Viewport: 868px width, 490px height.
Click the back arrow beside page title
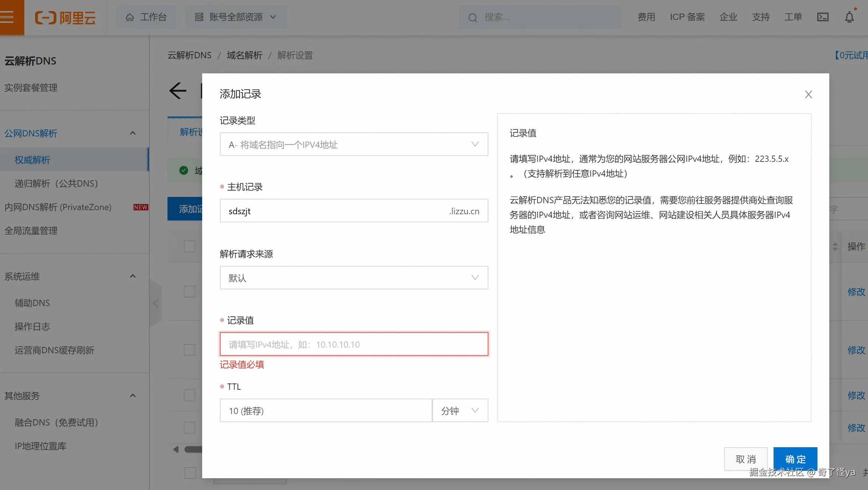point(178,91)
